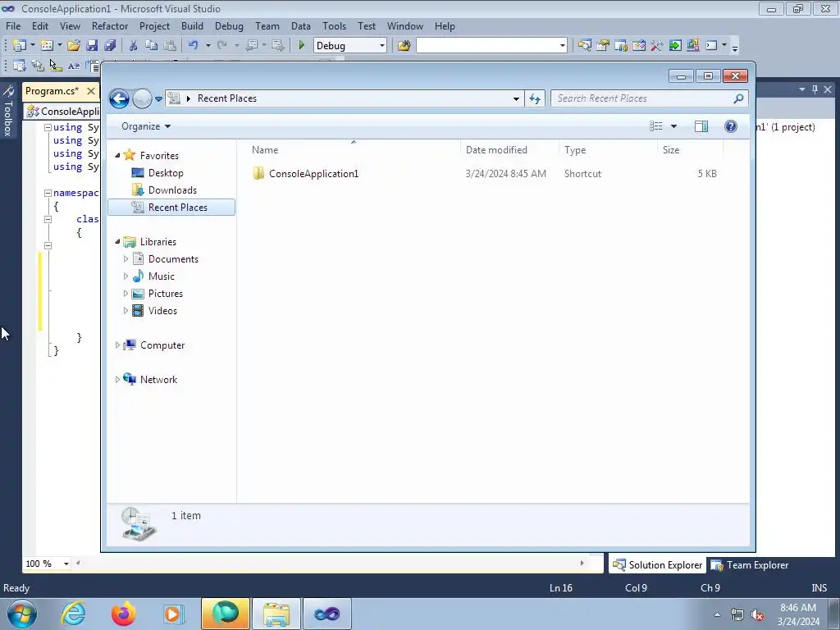Image resolution: width=840 pixels, height=630 pixels.
Task: Save the file with the floppy disk icon
Action: pos(92,46)
